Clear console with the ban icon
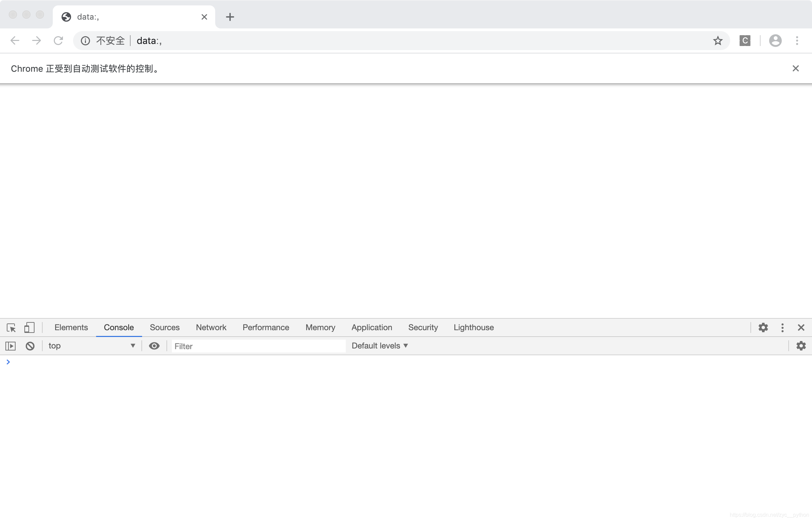Screen dimensions: 812x521 30,346
